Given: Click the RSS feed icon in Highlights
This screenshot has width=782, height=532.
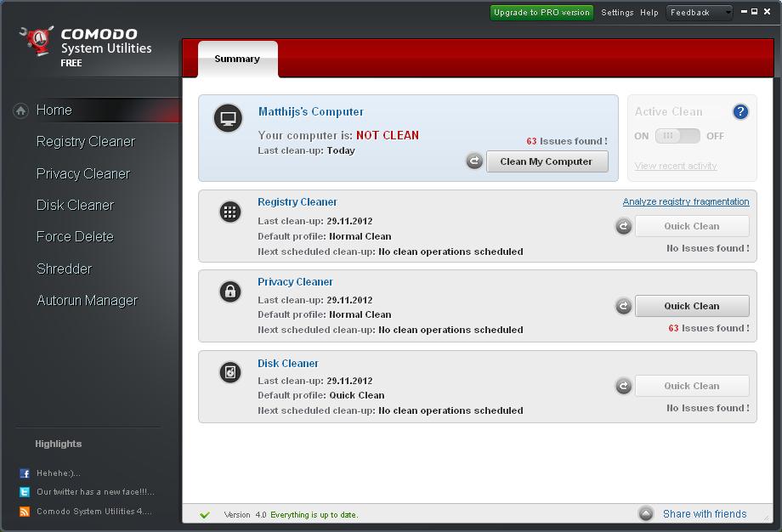Looking at the screenshot, I should (25, 512).
